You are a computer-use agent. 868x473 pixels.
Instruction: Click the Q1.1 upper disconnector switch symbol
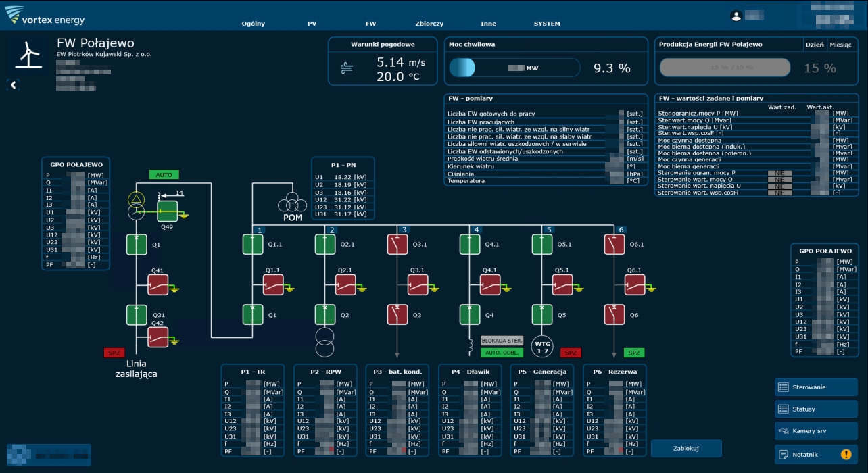[x=253, y=245]
